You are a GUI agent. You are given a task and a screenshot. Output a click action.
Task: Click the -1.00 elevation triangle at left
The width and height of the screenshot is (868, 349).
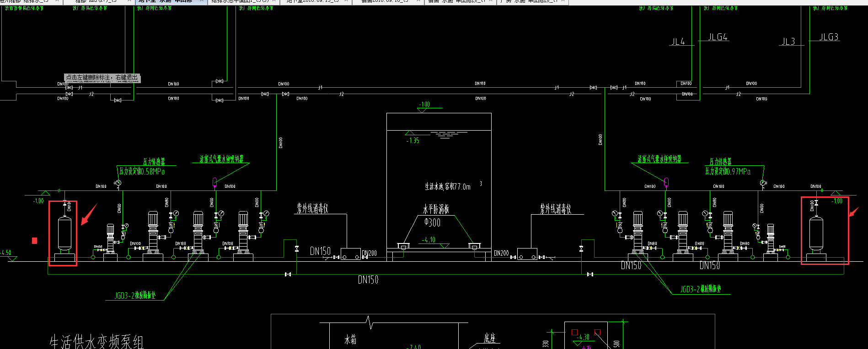point(44,193)
